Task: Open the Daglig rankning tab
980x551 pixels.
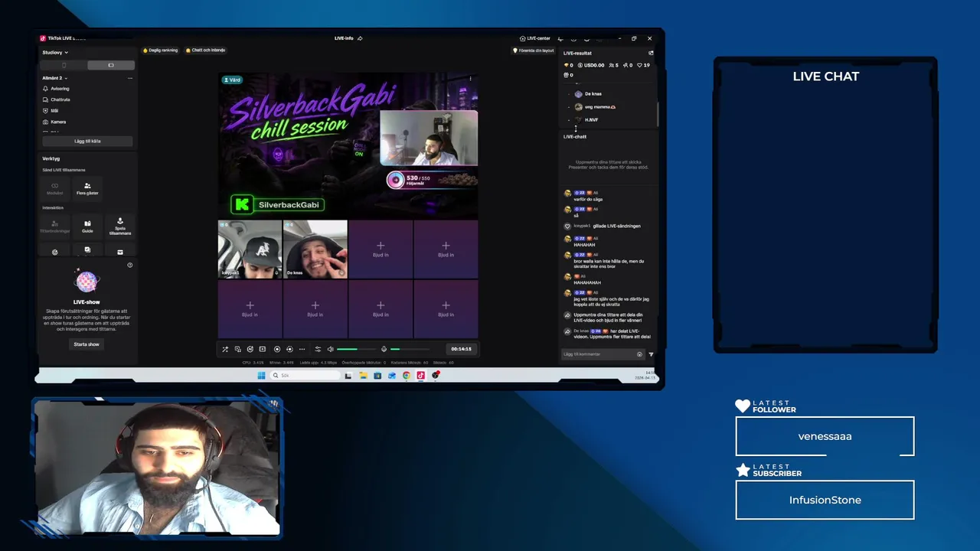Action: coord(161,51)
